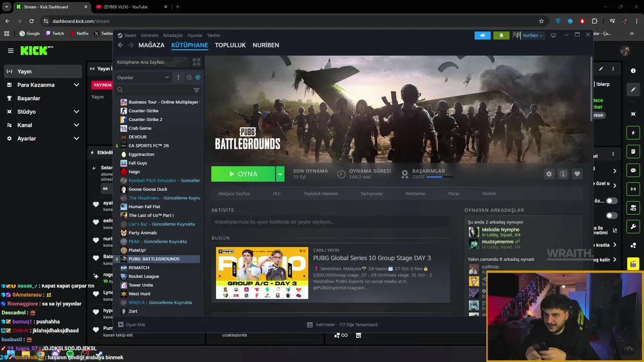Viewport: 644px width, 362px height.
Task: Open the DLC link
Action: [277, 194]
